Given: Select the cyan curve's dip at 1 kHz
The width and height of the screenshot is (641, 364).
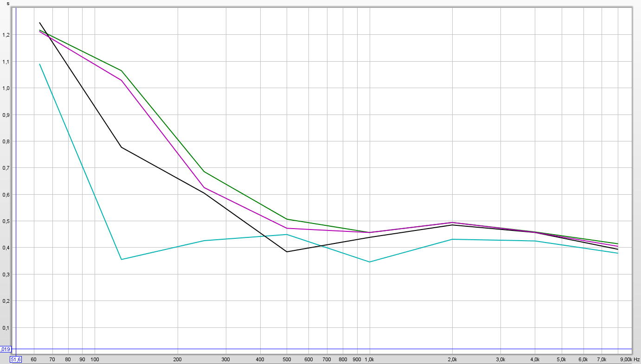Looking at the screenshot, I should click(370, 262).
